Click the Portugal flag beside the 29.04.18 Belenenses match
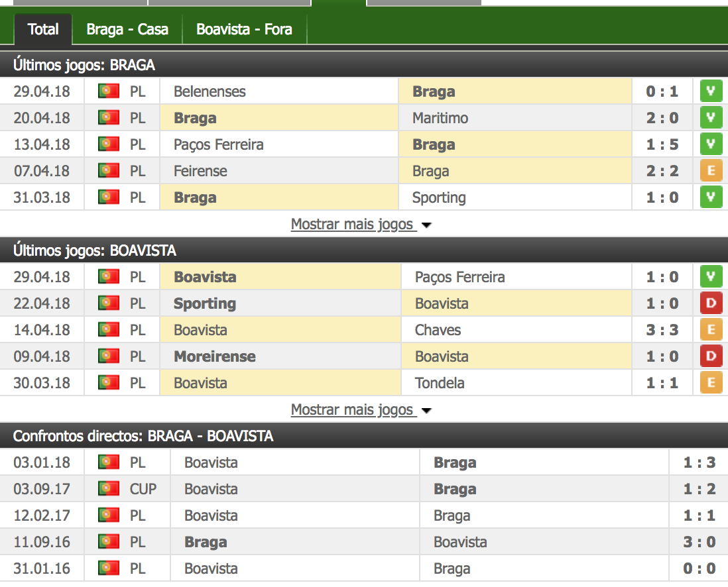This screenshot has height=587, width=728. pos(108,91)
